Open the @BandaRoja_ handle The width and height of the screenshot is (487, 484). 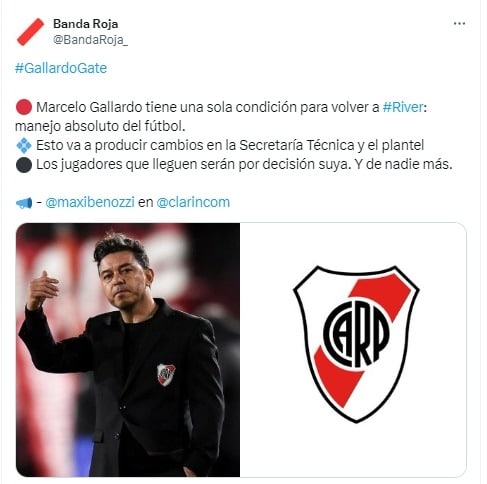[x=90, y=40]
